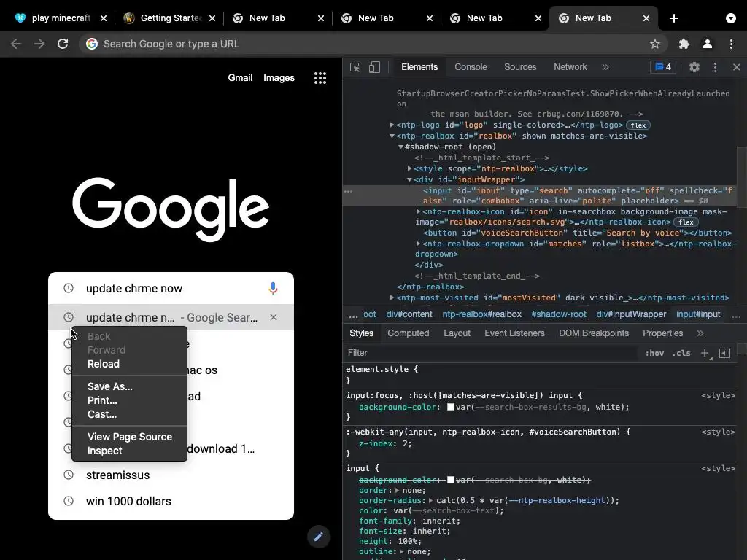747x560 pixels.
Task: Click the Styles tab
Action: [x=362, y=333]
